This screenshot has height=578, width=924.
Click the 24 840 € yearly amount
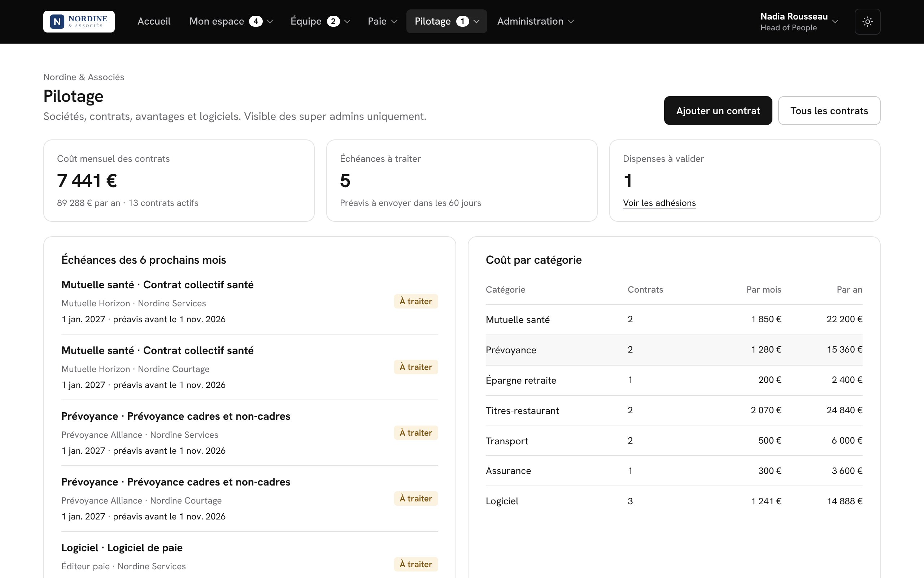click(844, 410)
